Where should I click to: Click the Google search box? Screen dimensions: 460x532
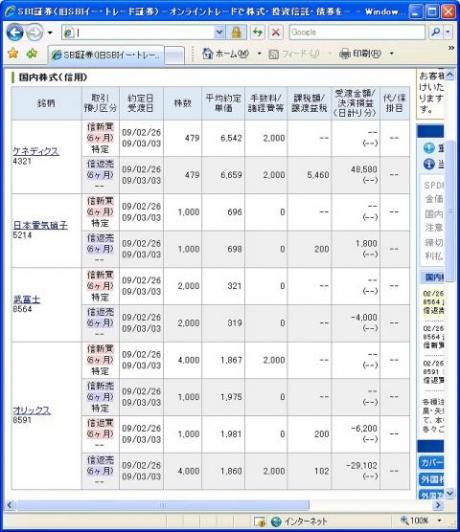pos(357,32)
